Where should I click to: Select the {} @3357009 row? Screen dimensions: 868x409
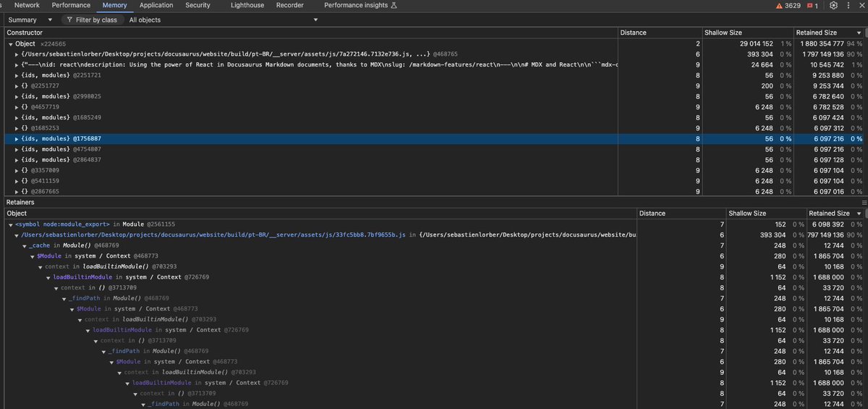(433, 170)
